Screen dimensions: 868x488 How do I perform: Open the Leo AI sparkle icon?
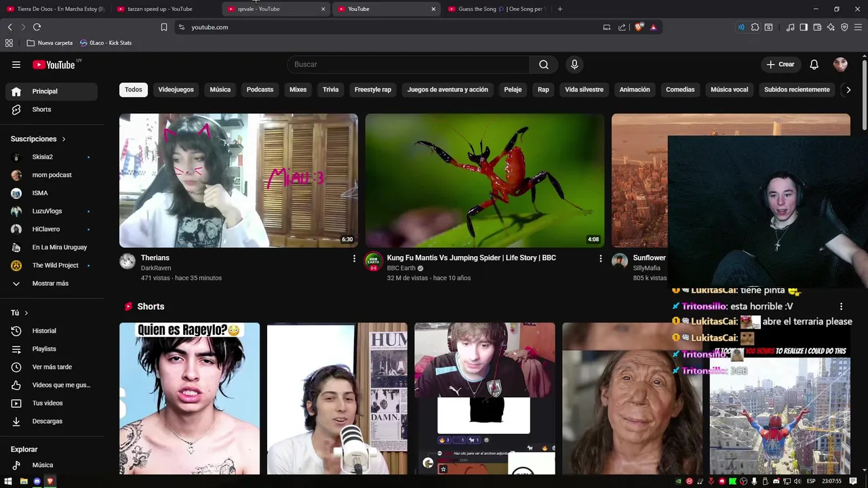[831, 27]
